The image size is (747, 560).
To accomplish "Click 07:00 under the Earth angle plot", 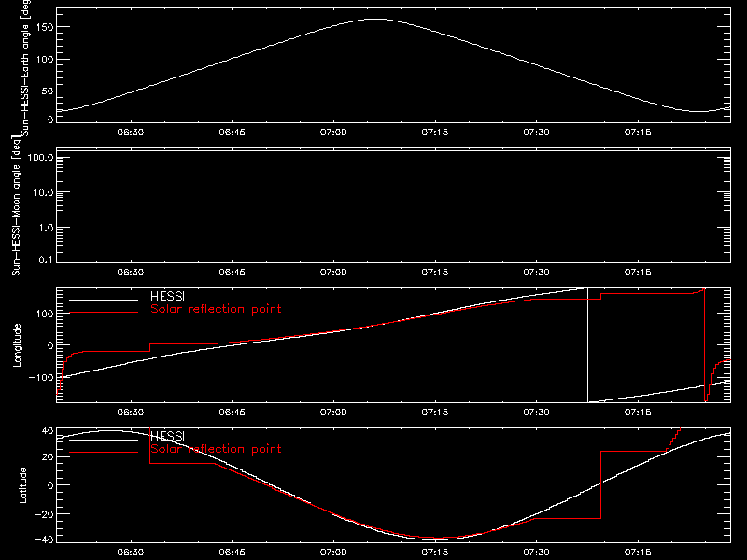I will [333, 132].
